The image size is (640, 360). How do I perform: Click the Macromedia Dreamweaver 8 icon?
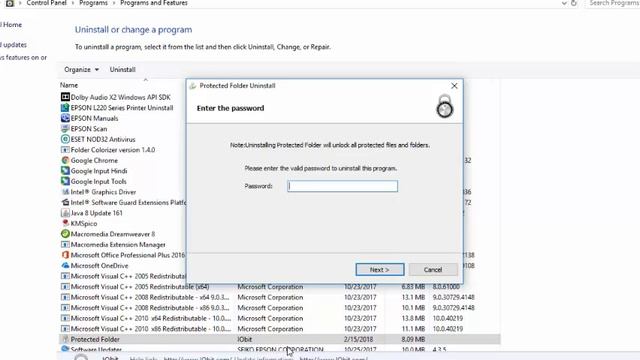(65, 234)
